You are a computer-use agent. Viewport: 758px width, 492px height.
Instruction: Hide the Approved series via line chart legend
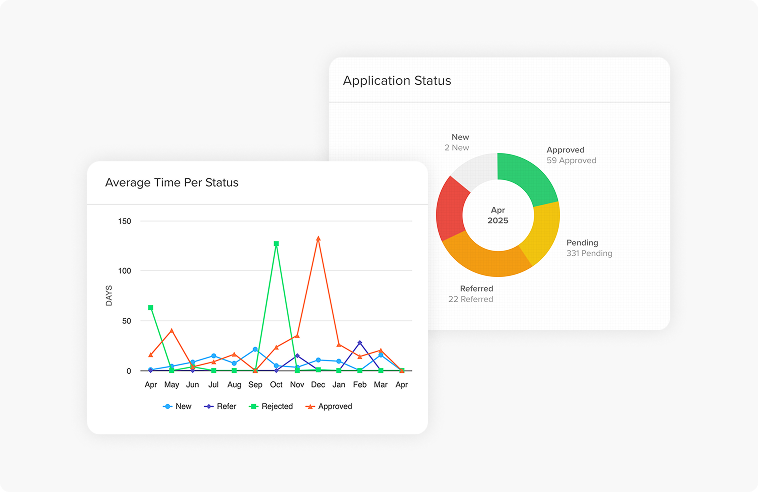[330, 406]
